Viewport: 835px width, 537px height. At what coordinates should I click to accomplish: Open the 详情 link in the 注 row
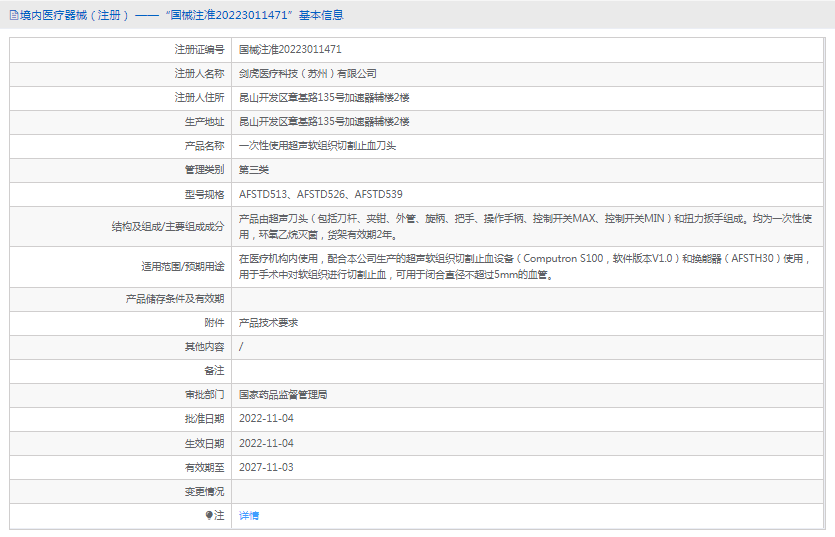pos(249,516)
